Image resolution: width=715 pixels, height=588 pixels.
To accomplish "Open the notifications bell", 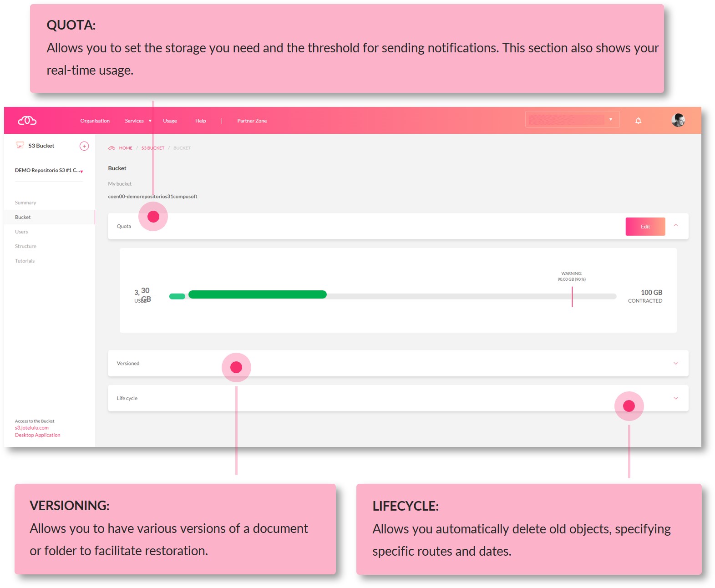I will pyautogui.click(x=638, y=121).
